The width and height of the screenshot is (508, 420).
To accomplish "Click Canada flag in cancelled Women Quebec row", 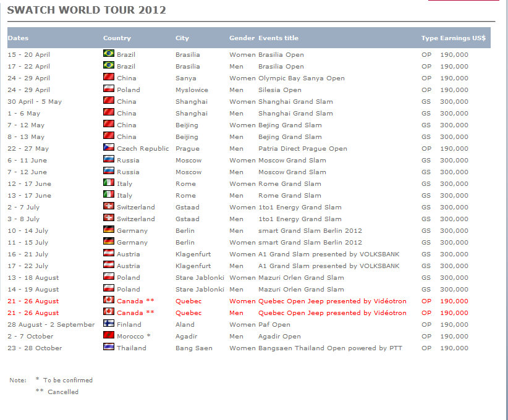I will (x=108, y=301).
